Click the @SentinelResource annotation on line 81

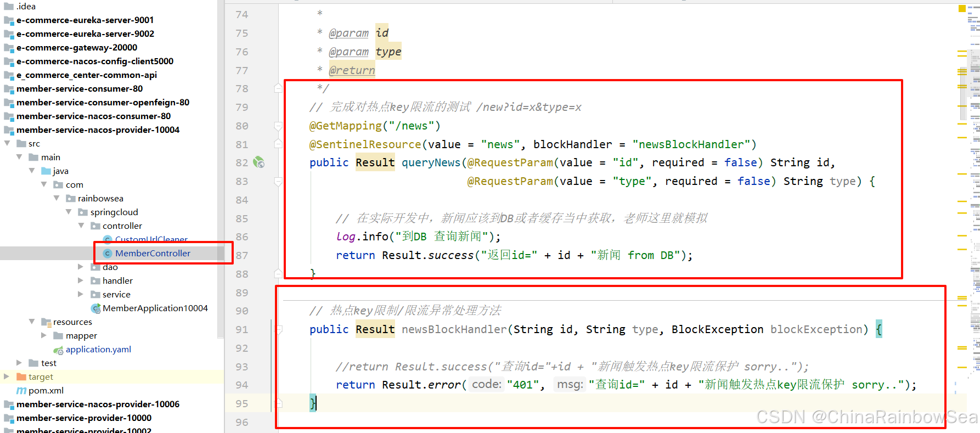point(365,144)
